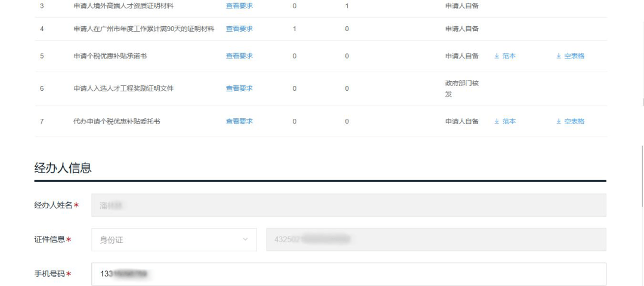The height and width of the screenshot is (286, 644).
Task: Download the 范本 for 代办申请个税优惠补贴委托书
Action: 505,121
